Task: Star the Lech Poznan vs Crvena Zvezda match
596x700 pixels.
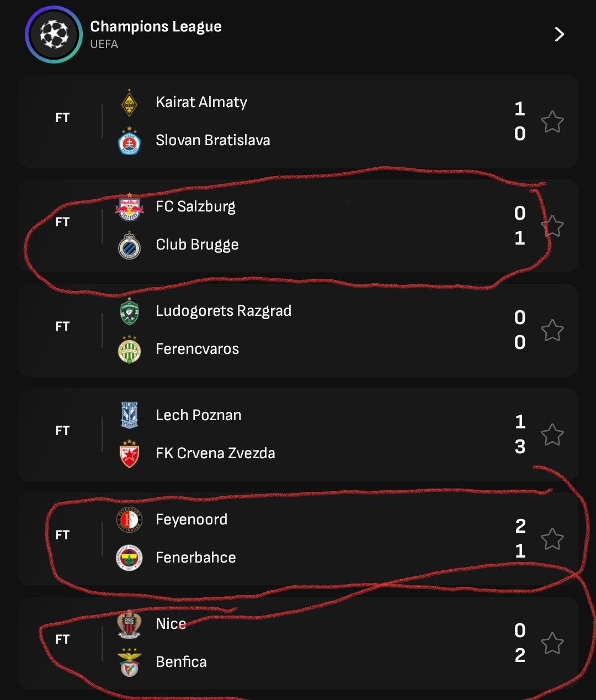Action: [552, 435]
